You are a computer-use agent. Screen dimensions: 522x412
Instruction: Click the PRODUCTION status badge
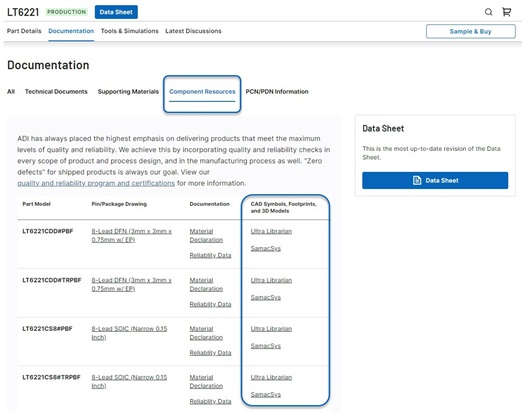[67, 12]
